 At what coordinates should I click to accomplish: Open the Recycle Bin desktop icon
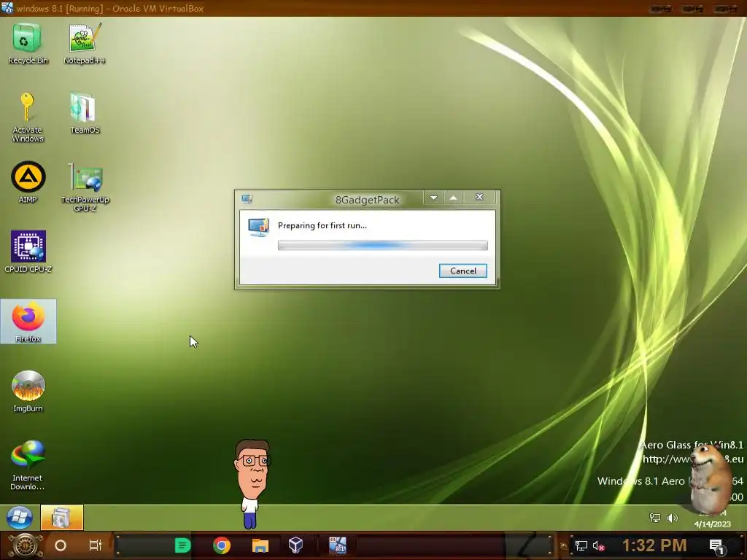[27, 43]
